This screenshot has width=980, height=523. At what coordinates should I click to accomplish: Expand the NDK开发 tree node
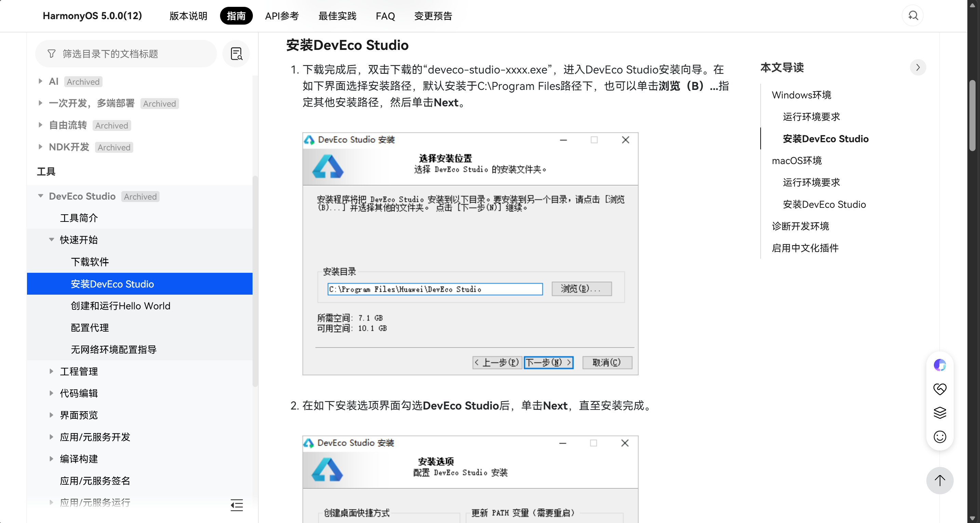[40, 147]
